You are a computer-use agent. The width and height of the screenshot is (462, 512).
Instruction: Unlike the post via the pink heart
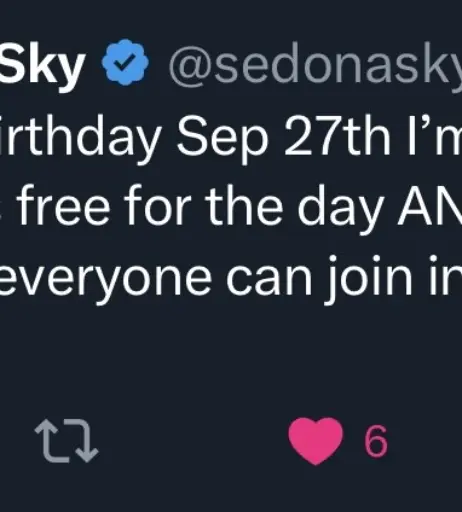click(x=315, y=441)
